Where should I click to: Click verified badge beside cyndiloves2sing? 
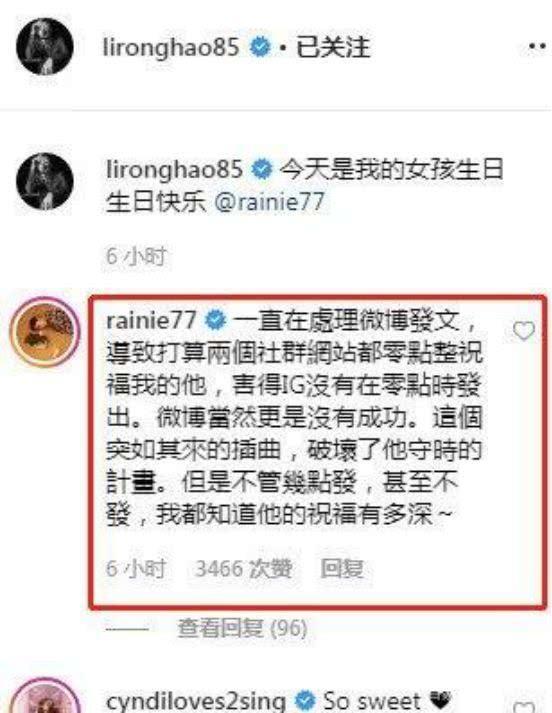click(x=305, y=701)
